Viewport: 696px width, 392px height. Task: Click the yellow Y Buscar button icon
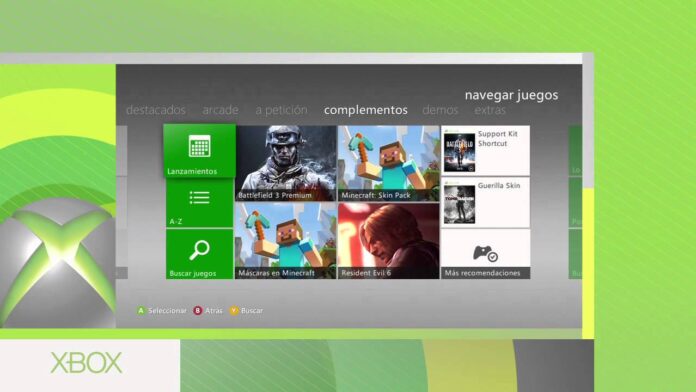233,311
